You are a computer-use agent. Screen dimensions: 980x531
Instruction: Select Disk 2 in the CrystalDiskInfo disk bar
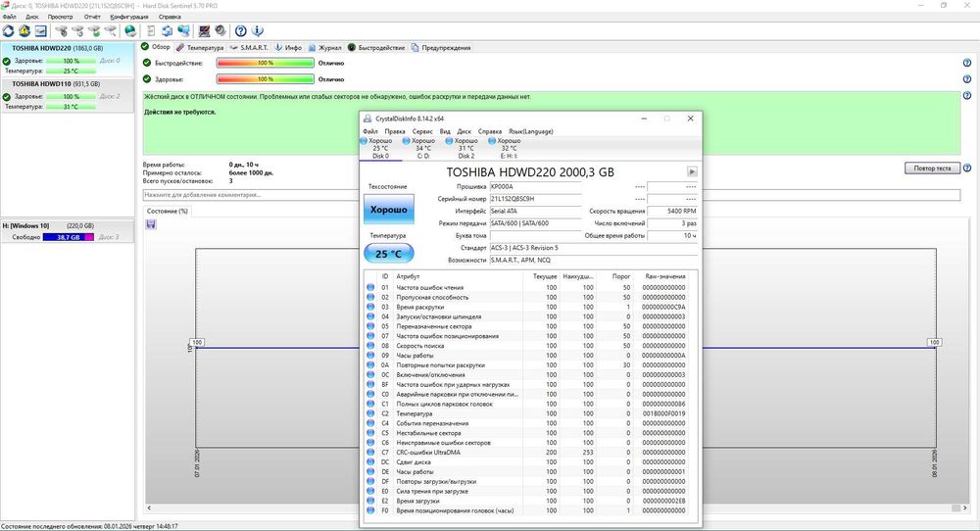pyautogui.click(x=465, y=149)
